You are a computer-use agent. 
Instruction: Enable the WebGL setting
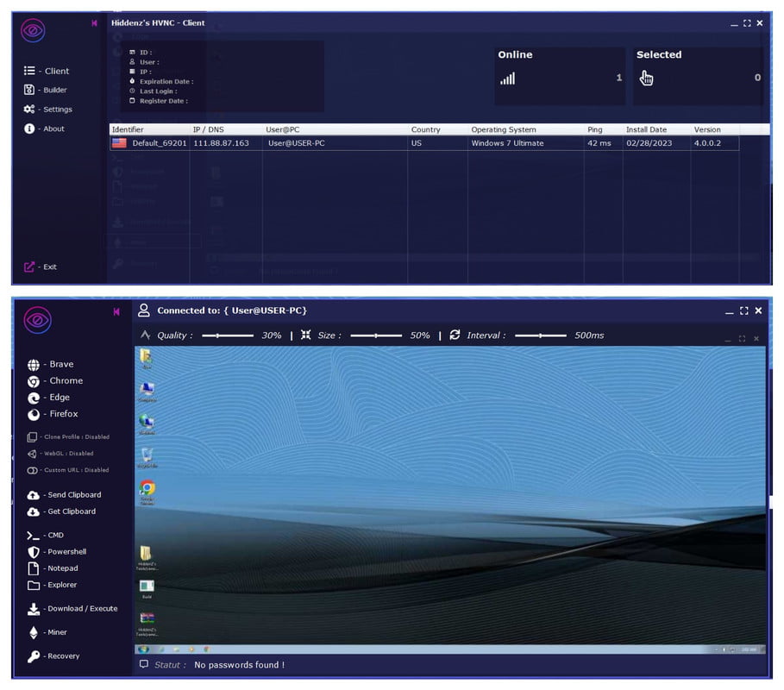pos(33,454)
